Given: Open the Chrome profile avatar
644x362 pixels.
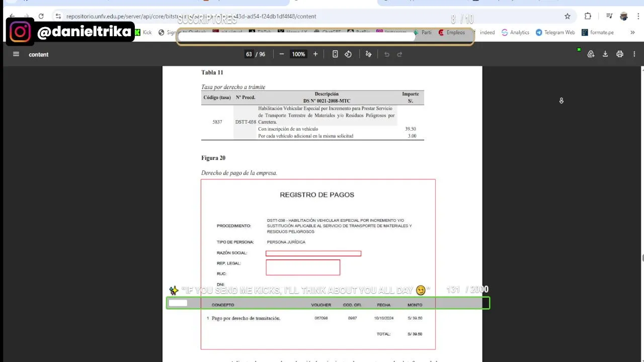Looking at the screenshot, I should [624, 16].
